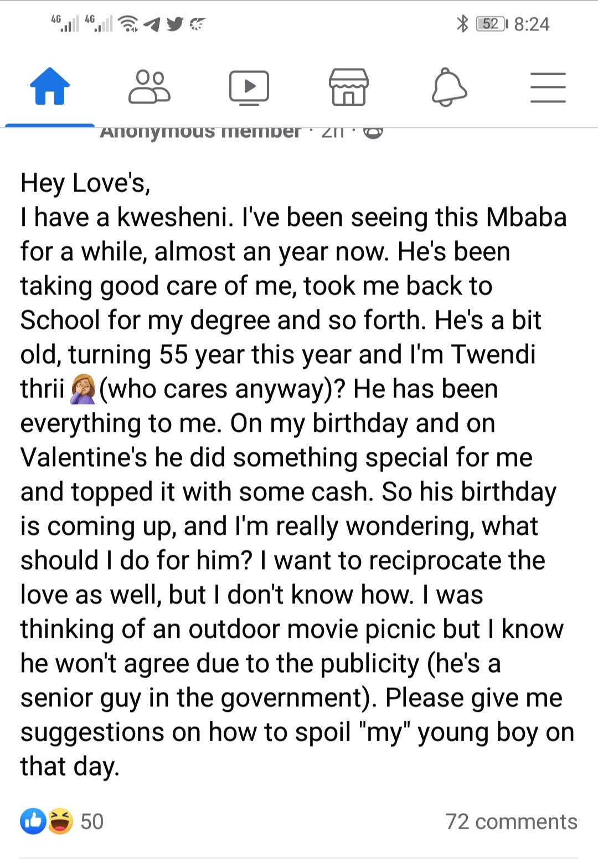Go to the Facebook Home feed tab
Image resolution: width=598 pixels, height=868 pixels.
50,87
